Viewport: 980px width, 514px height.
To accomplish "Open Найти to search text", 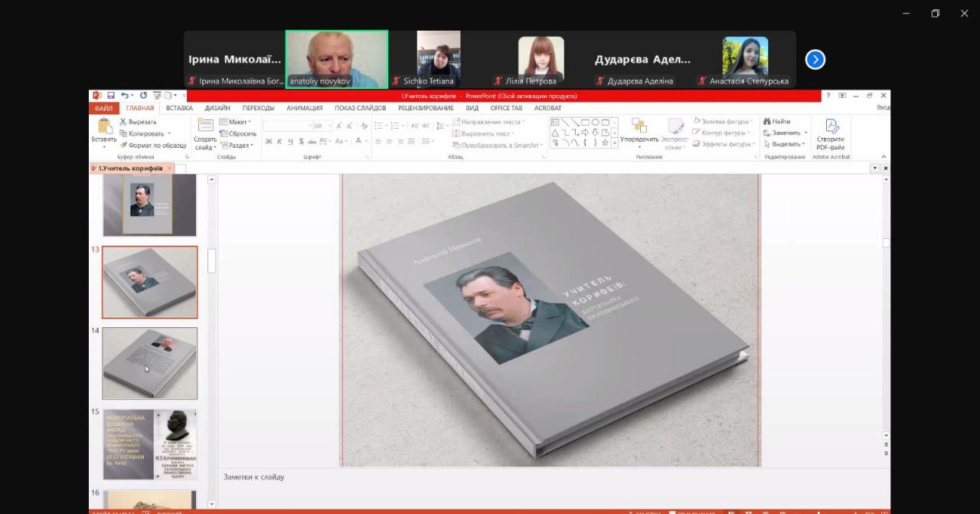I will coord(776,122).
